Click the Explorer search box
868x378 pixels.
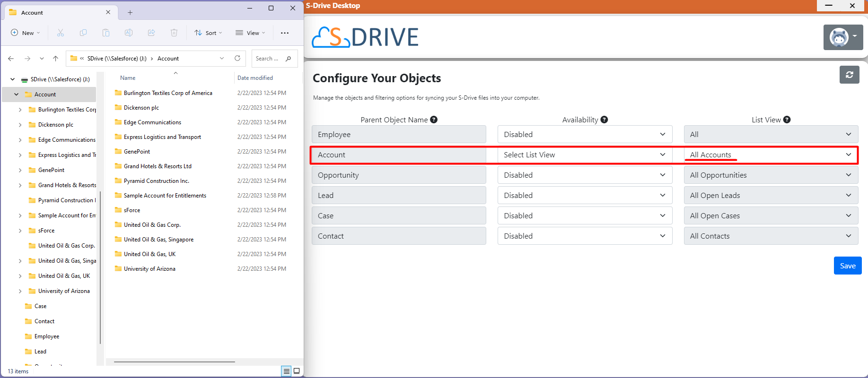(271, 59)
